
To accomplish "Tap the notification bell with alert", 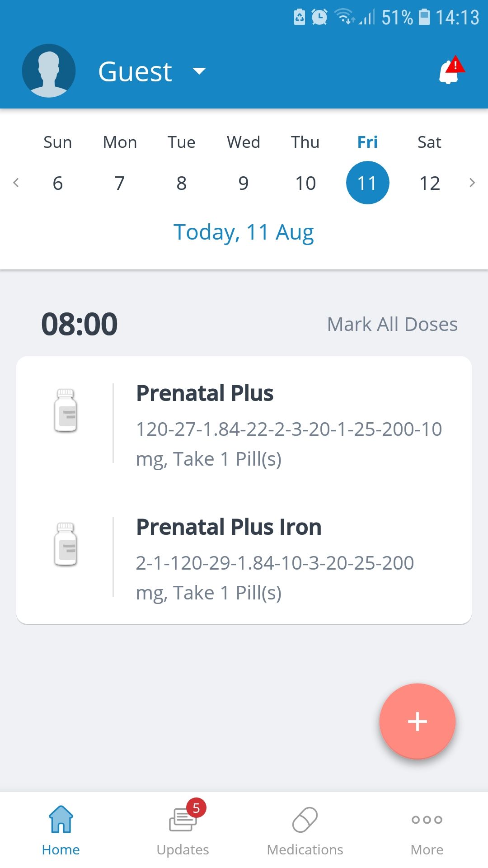I will [x=450, y=71].
